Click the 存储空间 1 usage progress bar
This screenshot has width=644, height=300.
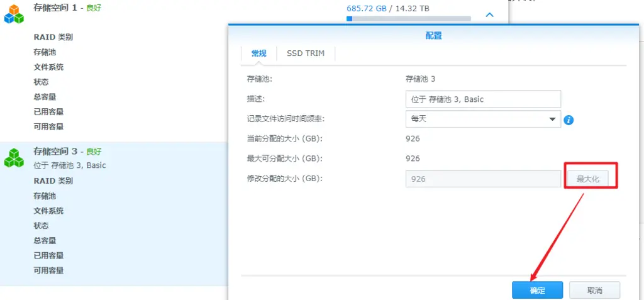[x=409, y=19]
